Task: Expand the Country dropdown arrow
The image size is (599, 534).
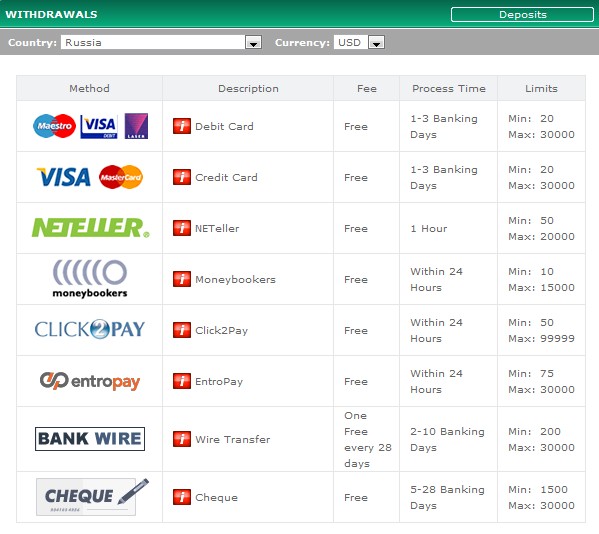Action: (x=253, y=42)
